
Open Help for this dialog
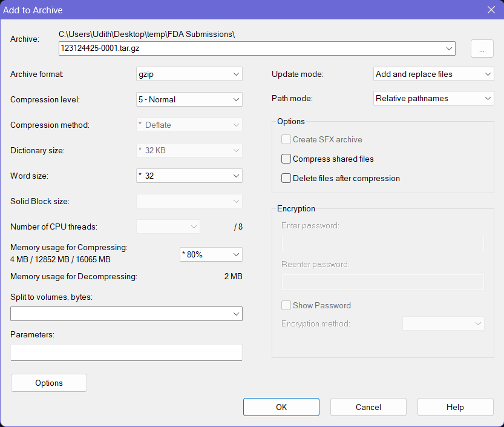pos(455,407)
